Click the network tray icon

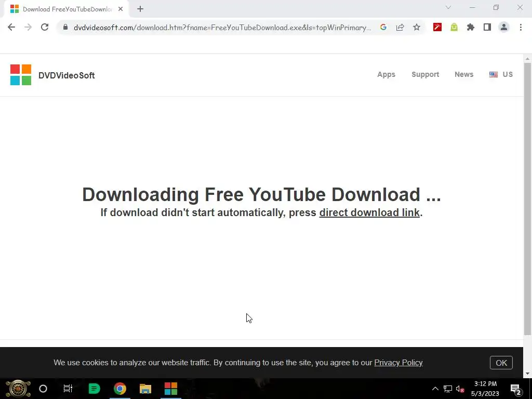448,389
